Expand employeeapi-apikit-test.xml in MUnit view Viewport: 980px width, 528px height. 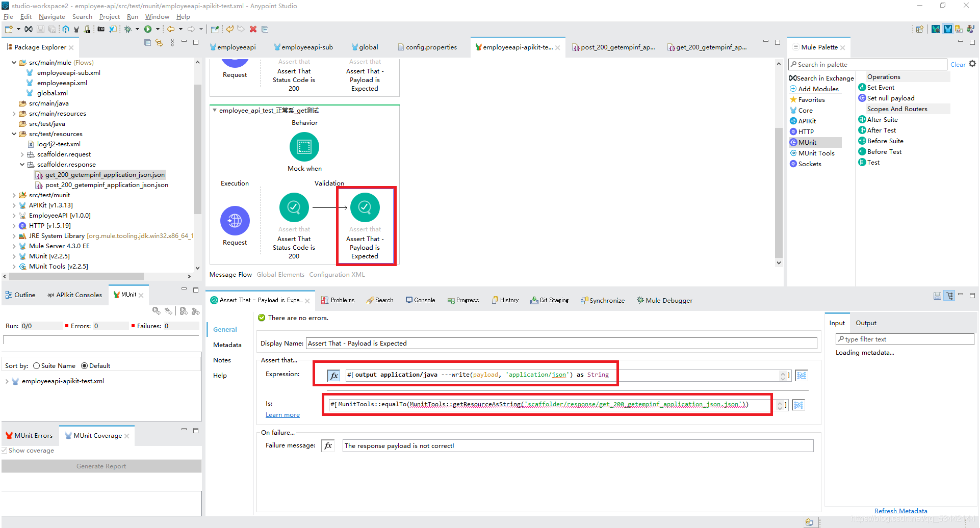point(7,381)
